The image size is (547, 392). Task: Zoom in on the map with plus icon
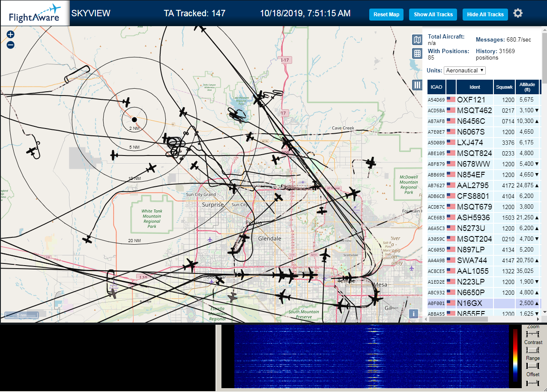pos(11,35)
